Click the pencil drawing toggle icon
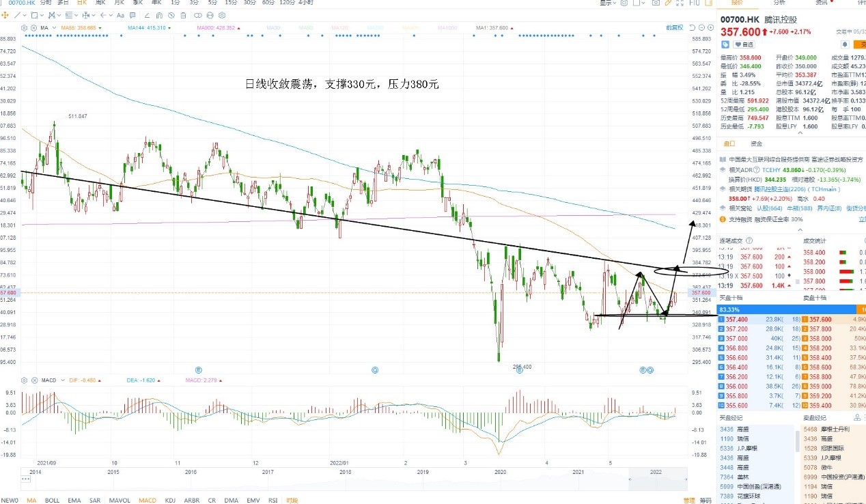 668,3
